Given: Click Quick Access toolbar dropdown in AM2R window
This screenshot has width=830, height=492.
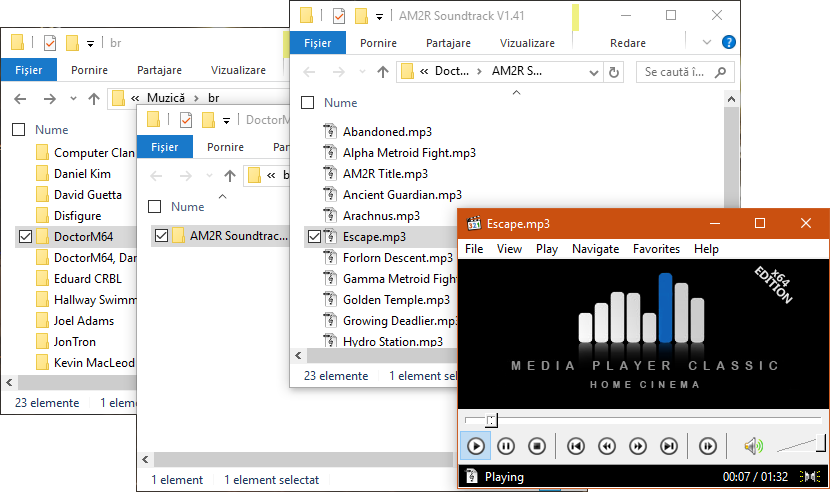Looking at the screenshot, I should tap(380, 16).
